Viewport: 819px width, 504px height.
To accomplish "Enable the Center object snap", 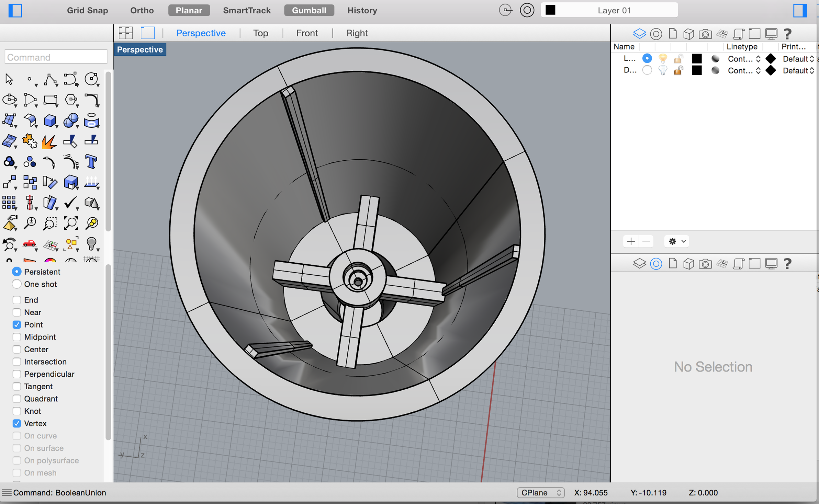I will click(16, 350).
